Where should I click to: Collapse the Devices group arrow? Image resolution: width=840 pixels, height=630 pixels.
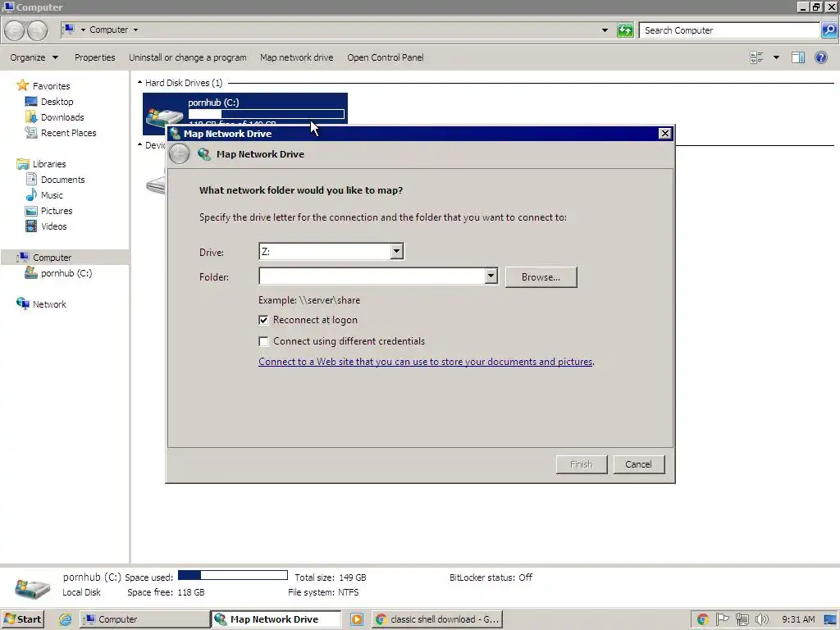coord(139,144)
